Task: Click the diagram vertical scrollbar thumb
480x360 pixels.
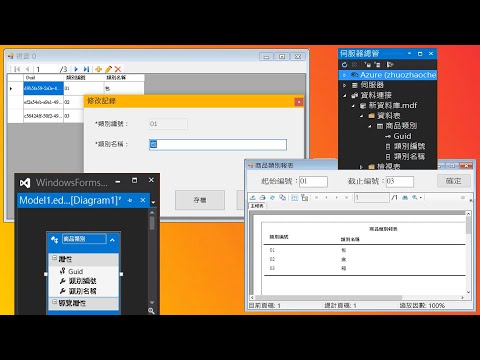Action: pyautogui.click(x=152, y=223)
